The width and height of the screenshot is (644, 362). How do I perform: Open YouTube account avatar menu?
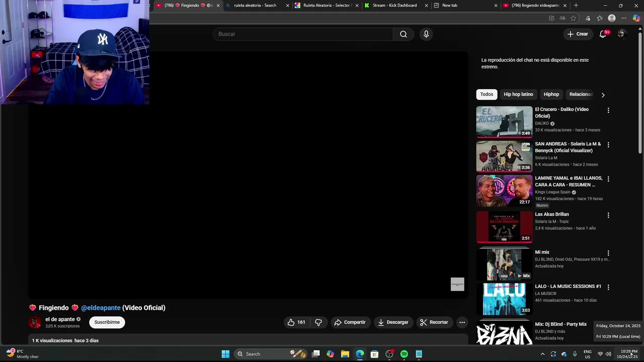pyautogui.click(x=621, y=34)
